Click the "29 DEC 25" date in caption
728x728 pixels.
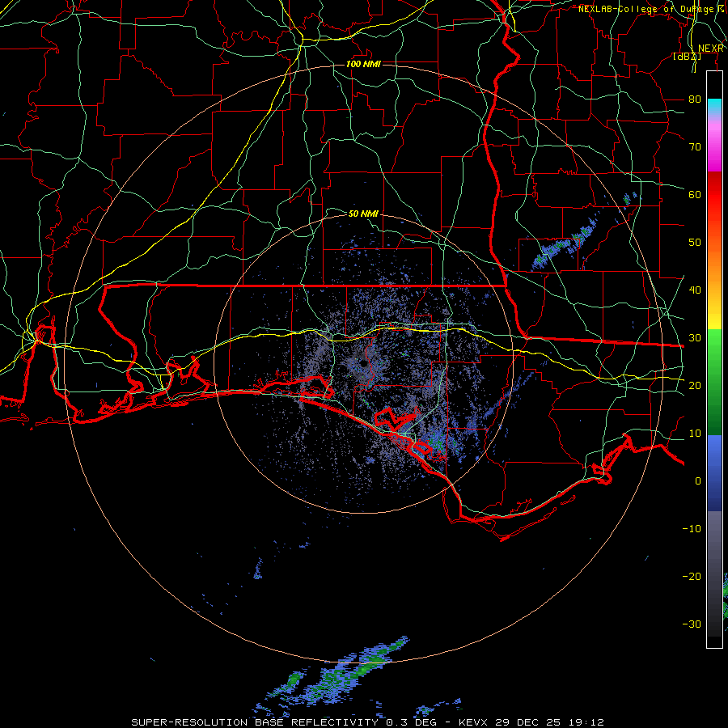click(x=530, y=722)
